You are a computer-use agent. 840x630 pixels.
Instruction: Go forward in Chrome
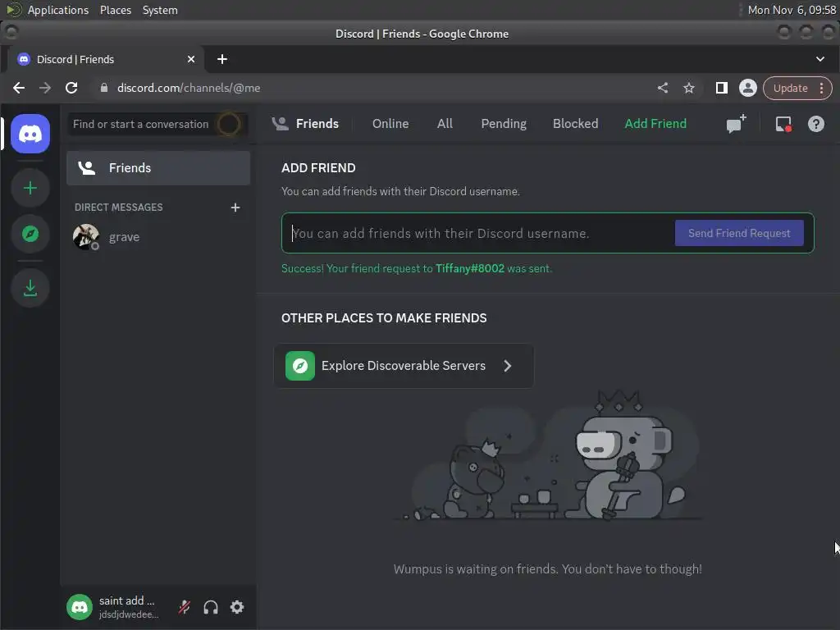pyautogui.click(x=45, y=88)
